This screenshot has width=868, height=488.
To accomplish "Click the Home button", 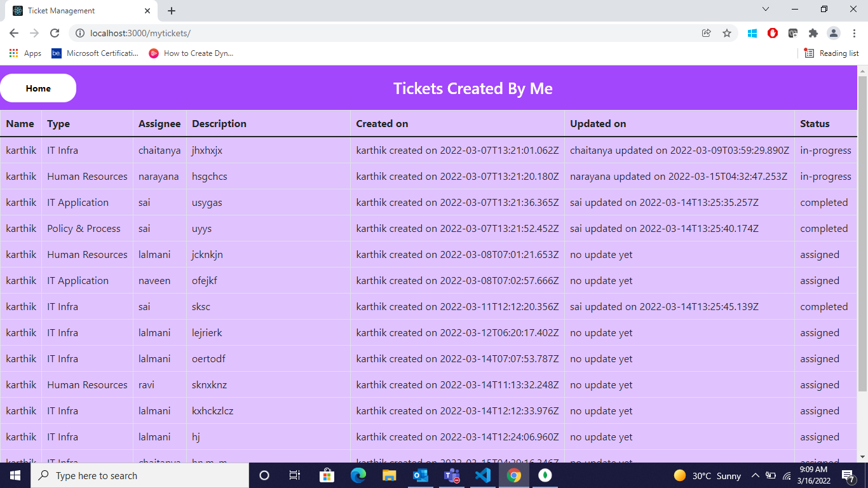I will point(38,88).
